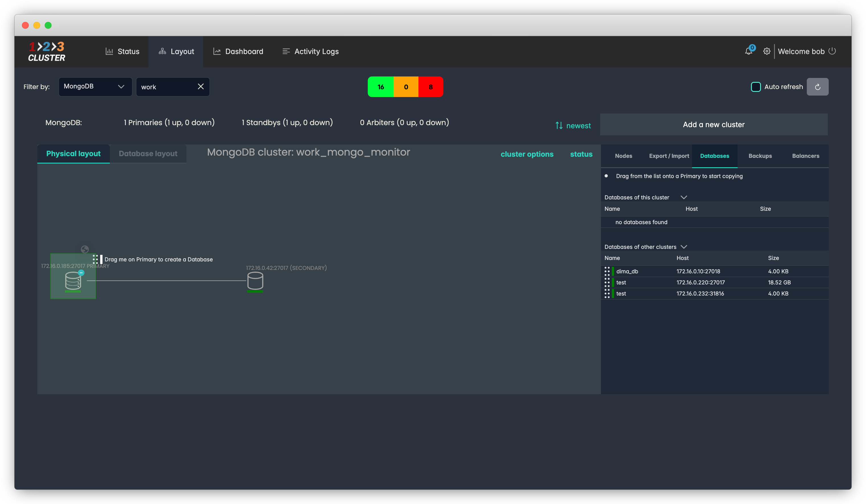Click the minus badge on primary node
This screenshot has width=866, height=504.
tap(81, 272)
